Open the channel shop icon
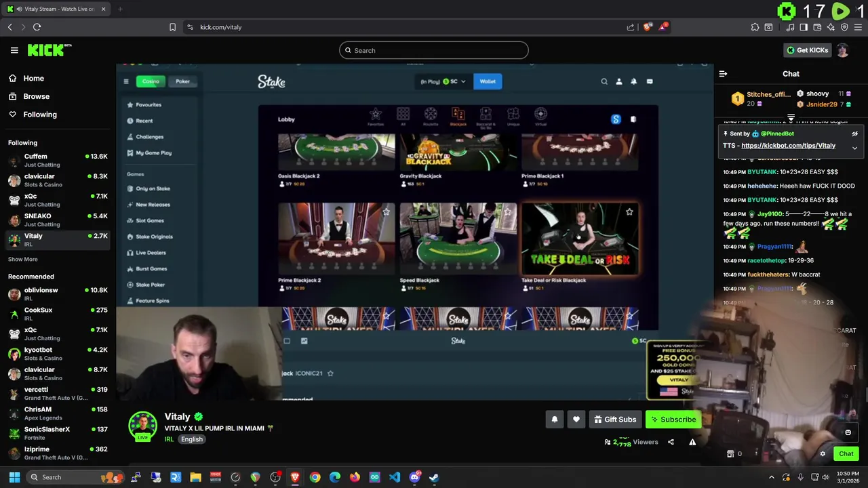868x488 pixels. pyautogui.click(x=730, y=454)
